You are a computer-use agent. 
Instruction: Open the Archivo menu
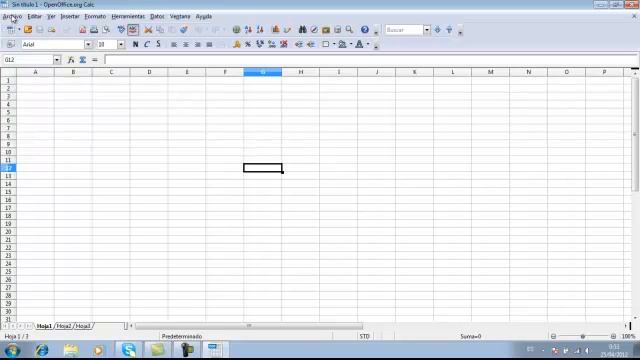pyautogui.click(x=12, y=16)
